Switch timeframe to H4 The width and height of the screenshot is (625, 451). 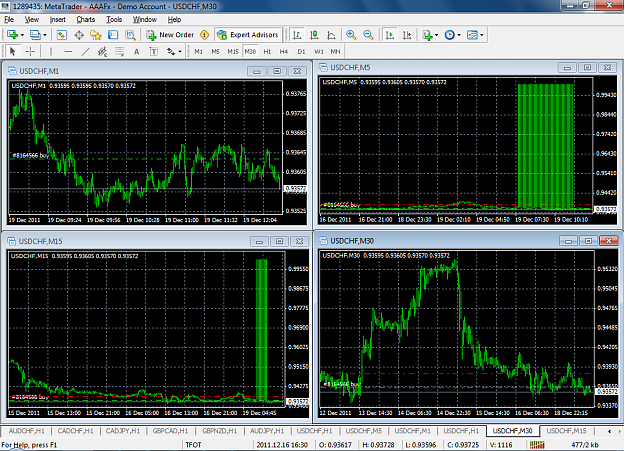283,51
